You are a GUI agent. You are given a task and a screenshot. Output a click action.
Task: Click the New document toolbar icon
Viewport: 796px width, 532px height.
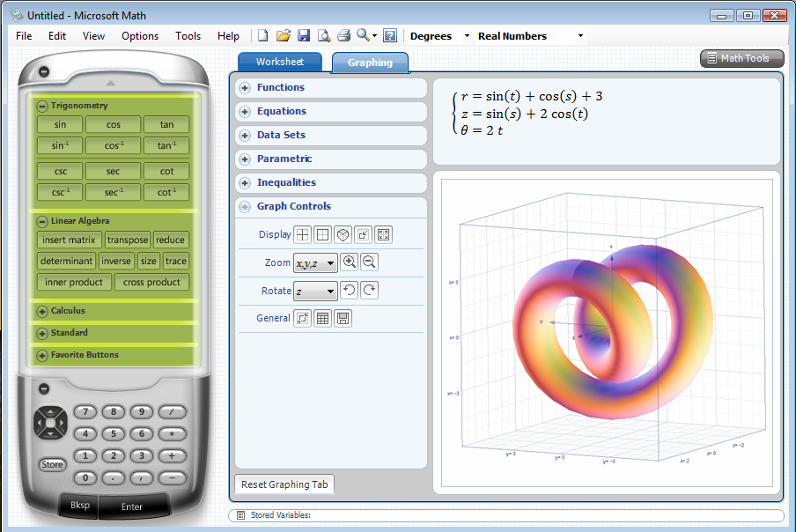click(x=262, y=35)
